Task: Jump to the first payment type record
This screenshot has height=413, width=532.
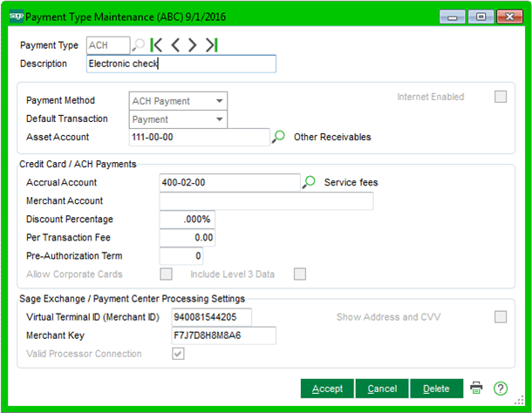Action: click(x=156, y=45)
